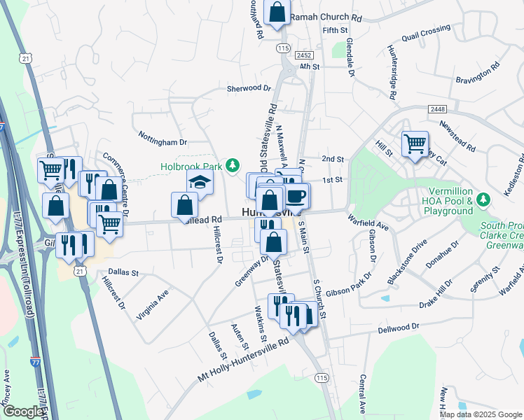Click the Holbrook Park label

(x=191, y=167)
